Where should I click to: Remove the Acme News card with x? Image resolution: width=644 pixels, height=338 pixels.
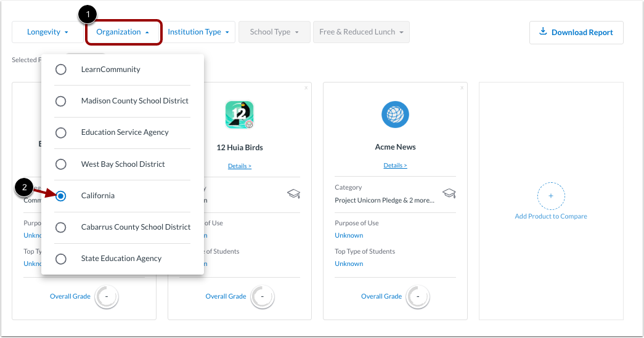(x=462, y=88)
